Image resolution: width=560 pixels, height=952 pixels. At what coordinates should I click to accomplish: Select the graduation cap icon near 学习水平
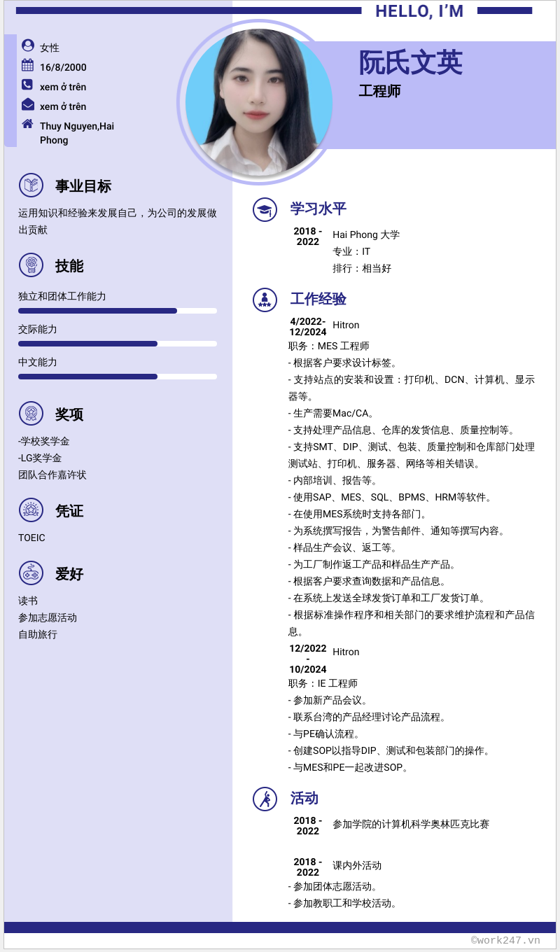pyautogui.click(x=265, y=209)
